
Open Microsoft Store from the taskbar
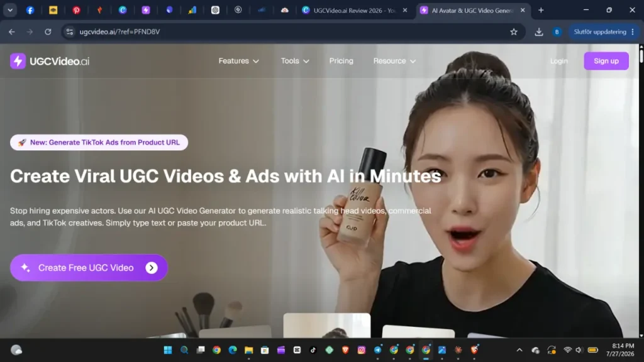(265, 349)
